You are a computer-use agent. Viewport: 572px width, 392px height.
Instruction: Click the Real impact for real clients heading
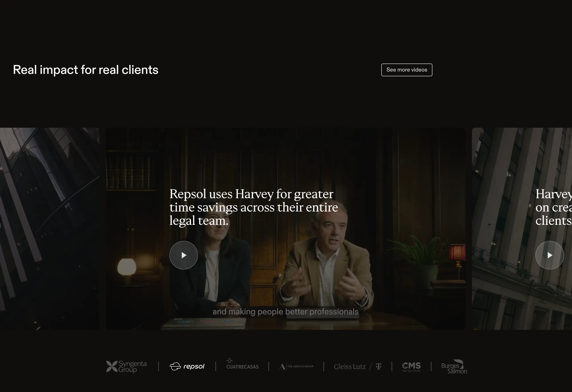point(86,70)
